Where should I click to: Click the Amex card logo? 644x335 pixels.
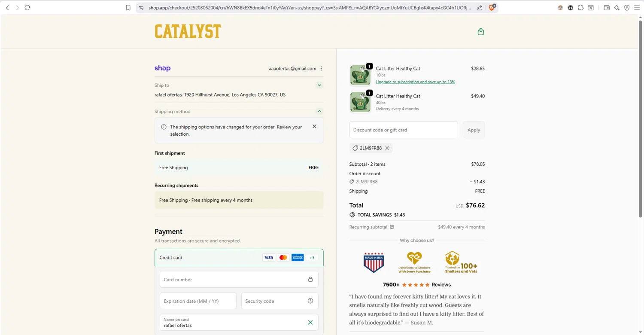(298, 258)
